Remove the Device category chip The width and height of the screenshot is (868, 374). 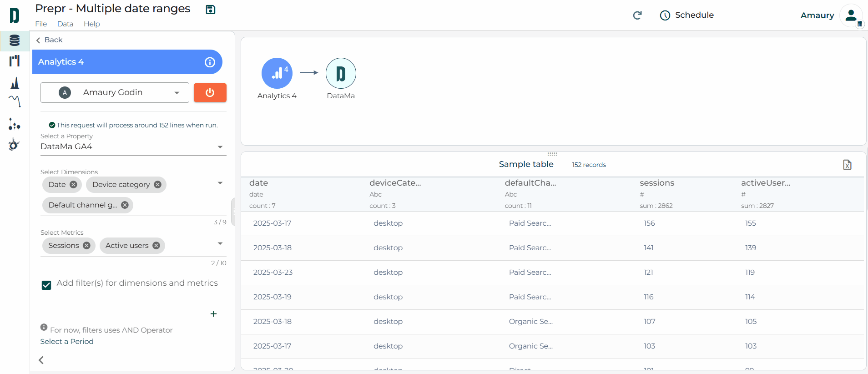pos(158,185)
